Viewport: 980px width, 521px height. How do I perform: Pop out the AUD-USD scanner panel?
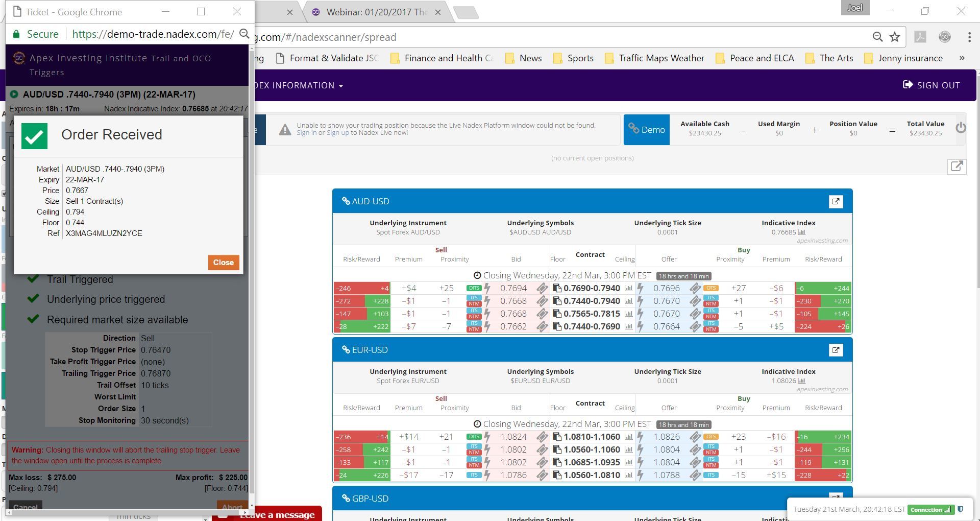pyautogui.click(x=836, y=202)
